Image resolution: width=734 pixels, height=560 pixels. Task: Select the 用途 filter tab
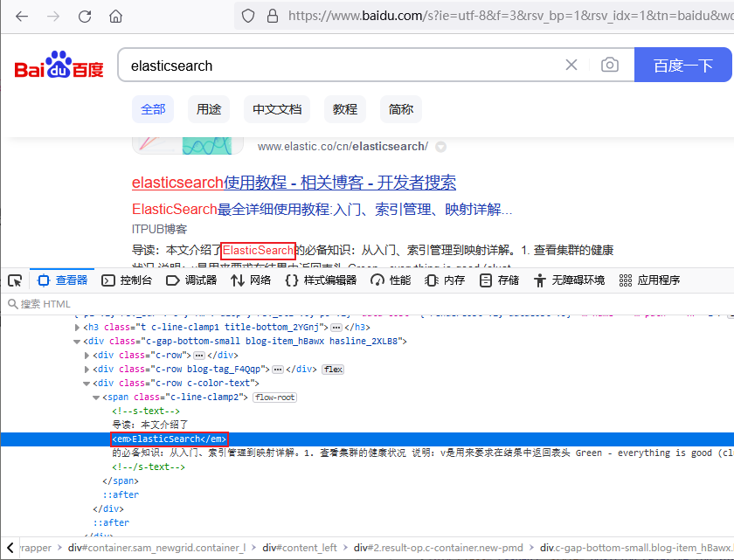(x=209, y=109)
